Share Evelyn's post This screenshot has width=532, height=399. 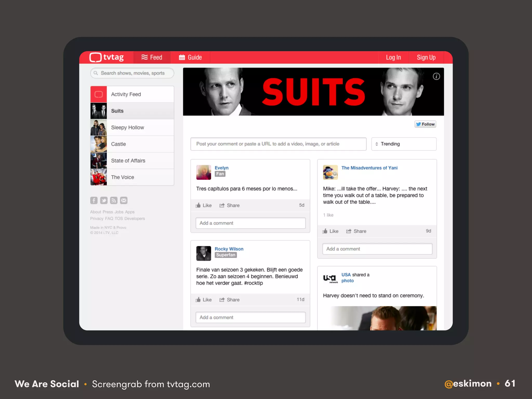(x=229, y=205)
